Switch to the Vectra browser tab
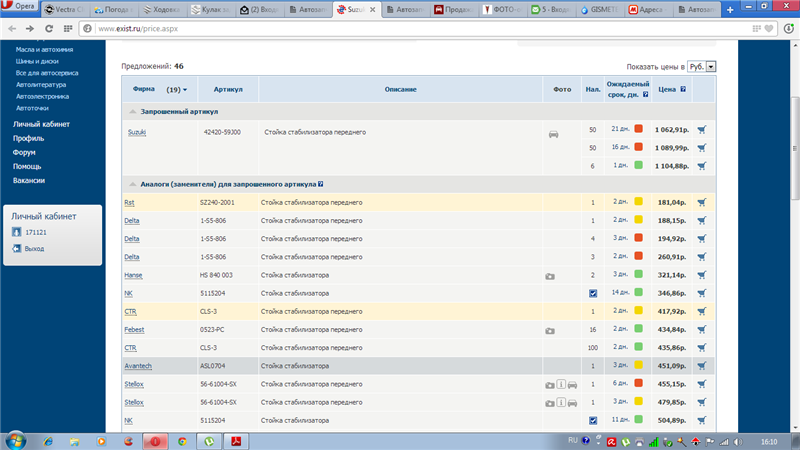800x450 pixels. coord(63,10)
